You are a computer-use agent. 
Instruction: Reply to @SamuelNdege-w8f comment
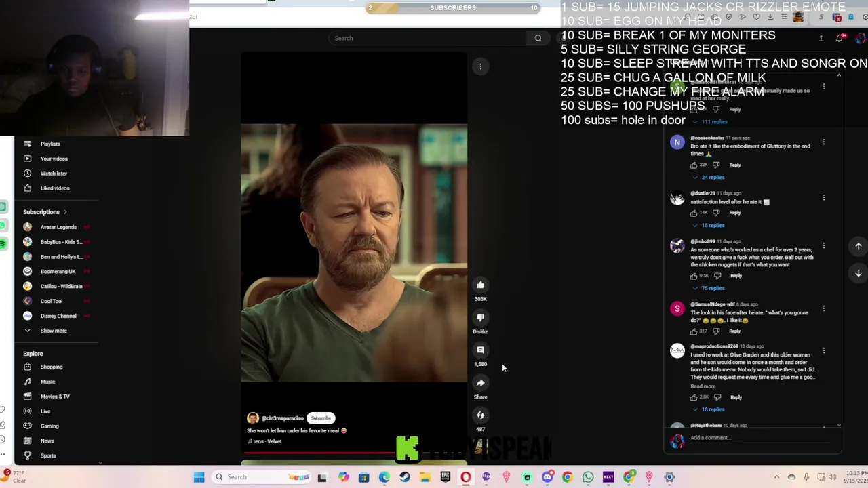pyautogui.click(x=735, y=331)
